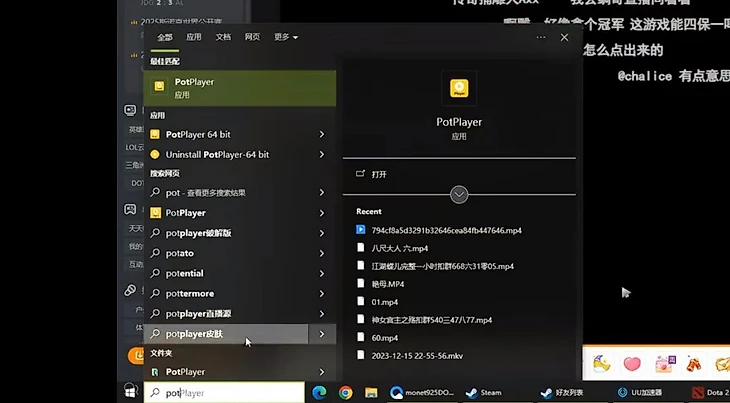The image size is (730, 403).
Task: Click the file icon of 八尺大人 六.mp4
Action: pyautogui.click(x=360, y=248)
